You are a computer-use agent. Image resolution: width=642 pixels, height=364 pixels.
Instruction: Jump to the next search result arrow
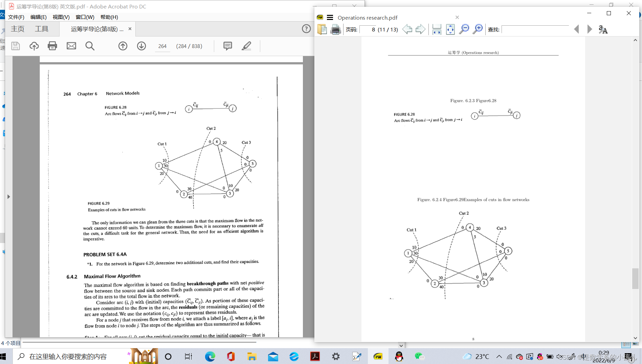590,29
